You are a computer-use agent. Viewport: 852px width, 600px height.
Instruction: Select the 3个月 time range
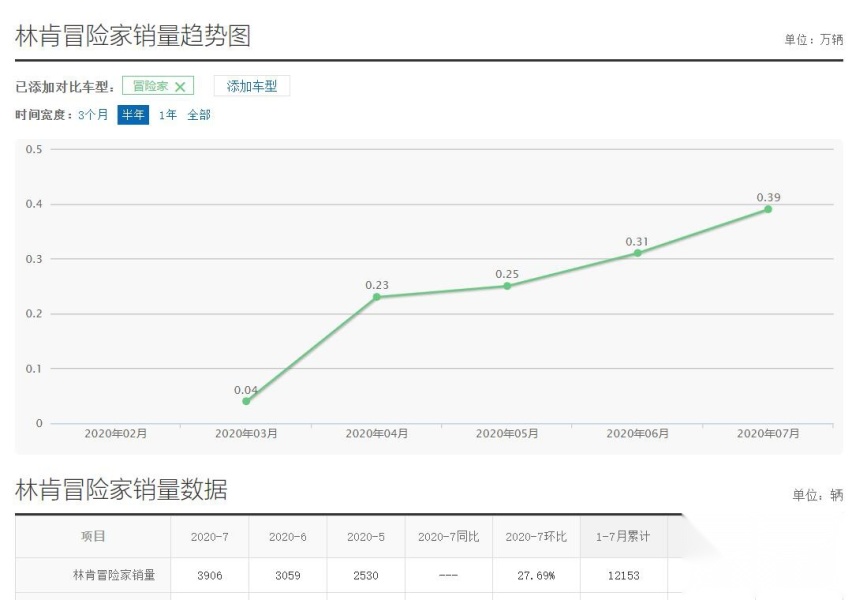coord(93,115)
